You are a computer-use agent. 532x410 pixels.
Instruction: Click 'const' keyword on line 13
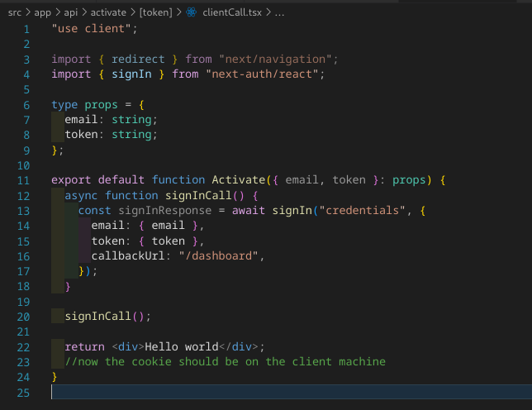pos(95,211)
